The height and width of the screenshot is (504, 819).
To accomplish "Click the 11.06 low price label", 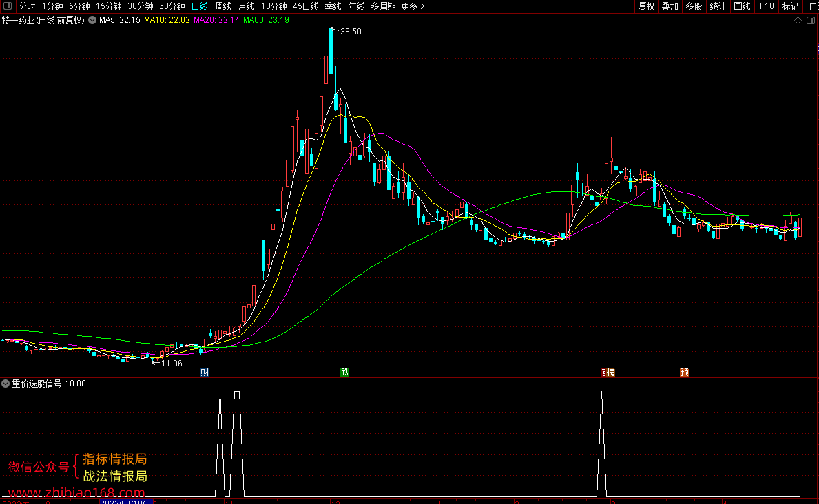I will pyautogui.click(x=172, y=364).
